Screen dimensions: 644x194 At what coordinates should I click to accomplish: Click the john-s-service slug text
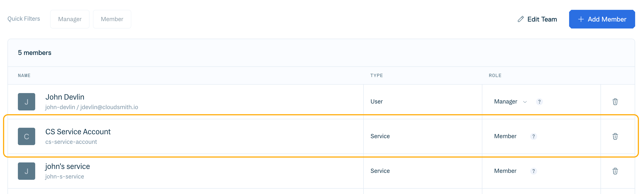pos(65,177)
